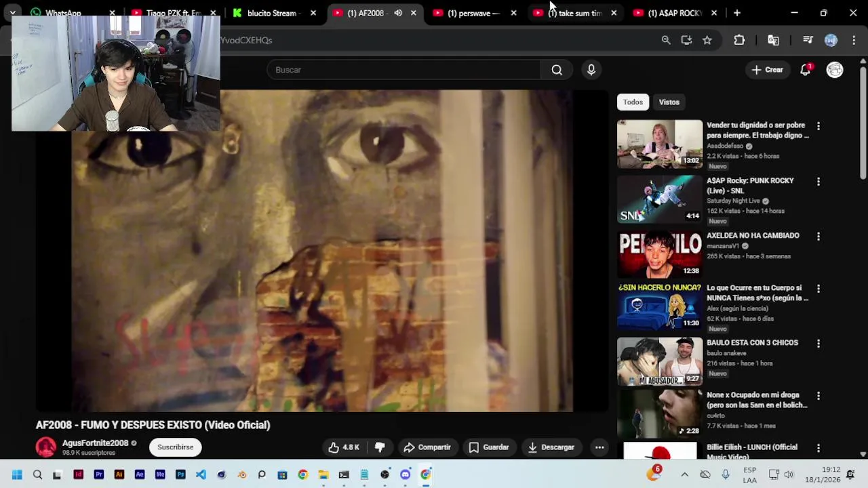Image resolution: width=868 pixels, height=488 pixels.
Task: Open Chrome's zoom magnifier icon in address bar
Action: coord(666,40)
